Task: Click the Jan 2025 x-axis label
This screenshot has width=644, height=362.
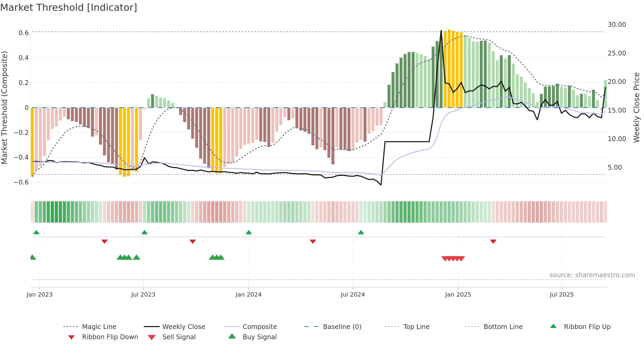Action: click(458, 294)
